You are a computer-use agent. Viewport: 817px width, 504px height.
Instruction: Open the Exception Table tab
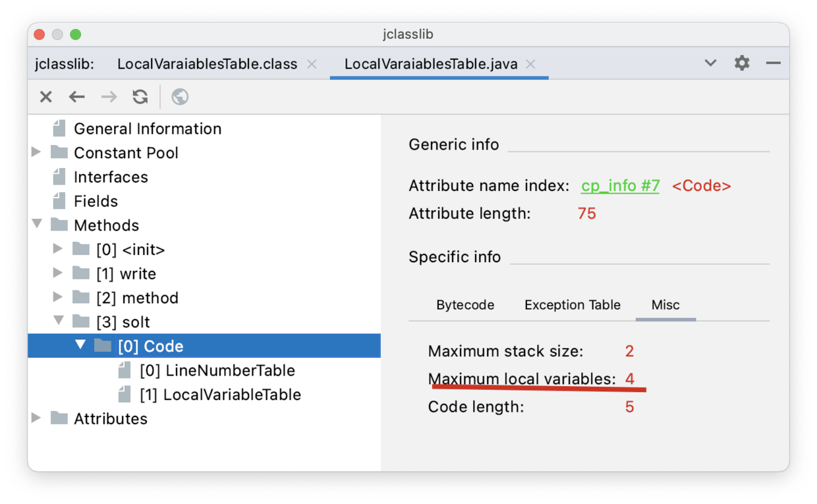572,305
